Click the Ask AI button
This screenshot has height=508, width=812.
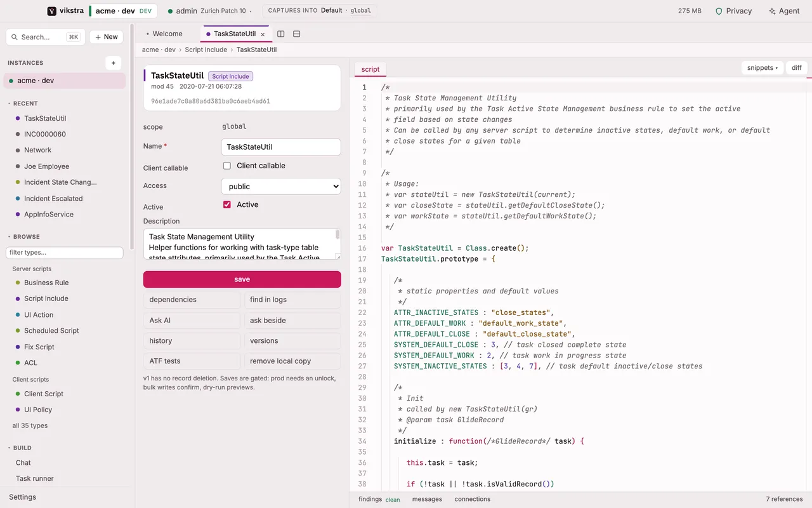point(192,321)
